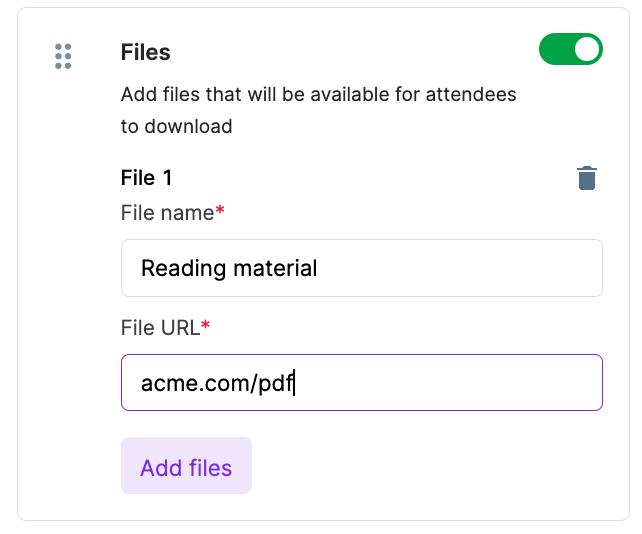
Task: Delete File 1 using trash icon
Action: (x=587, y=179)
